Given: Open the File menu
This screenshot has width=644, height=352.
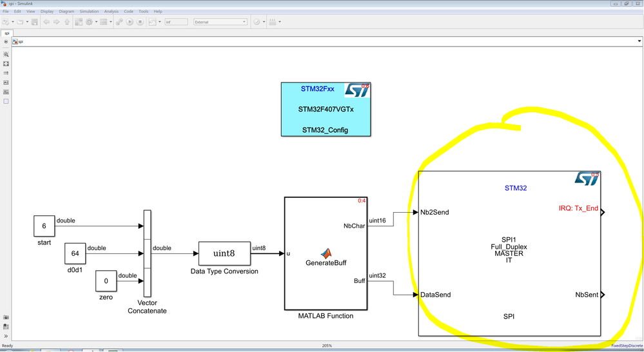Looking at the screenshot, I should tap(6, 12).
